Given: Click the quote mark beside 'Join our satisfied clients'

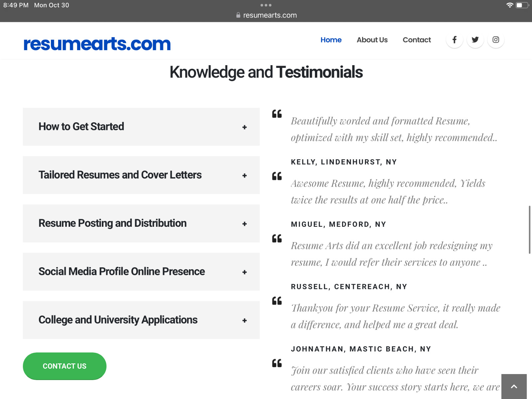Looking at the screenshot, I should pyautogui.click(x=277, y=363).
